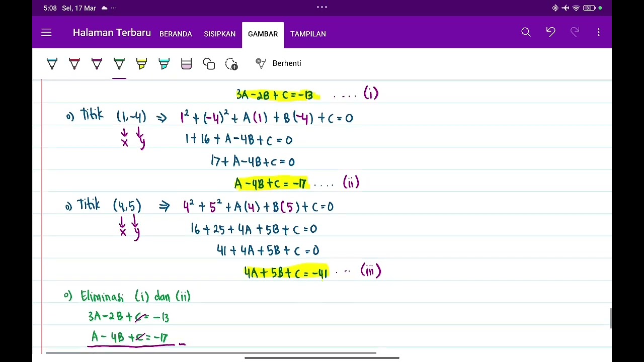Tap the 5:08 clock in status bar

pyautogui.click(x=50, y=8)
